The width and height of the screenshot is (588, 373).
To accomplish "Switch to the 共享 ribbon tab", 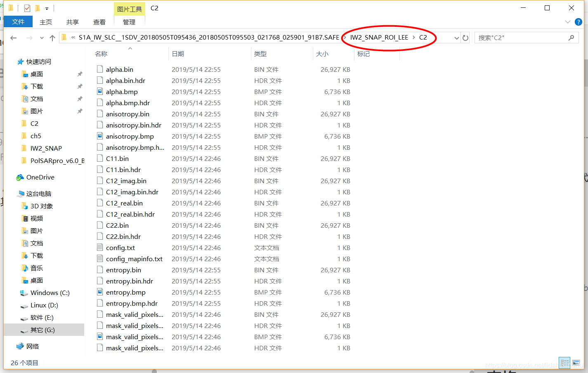I will point(73,22).
